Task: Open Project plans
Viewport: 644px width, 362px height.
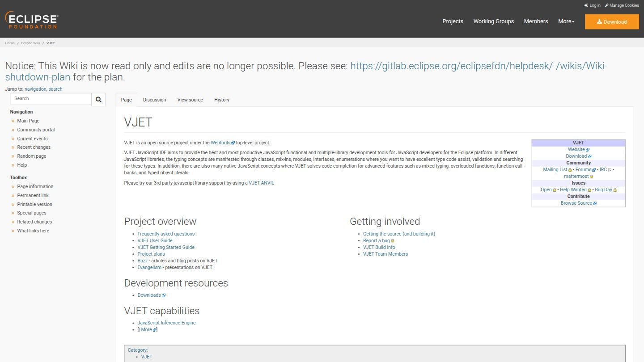Action: click(151, 254)
